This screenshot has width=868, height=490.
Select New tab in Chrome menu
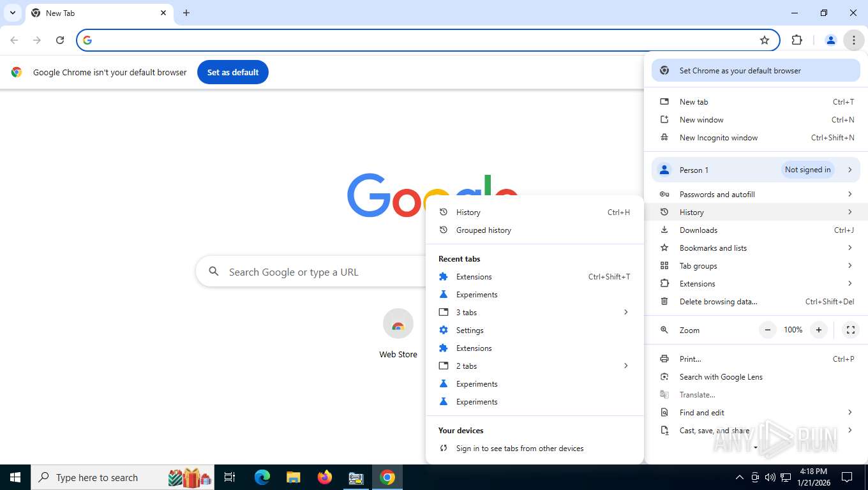point(756,102)
